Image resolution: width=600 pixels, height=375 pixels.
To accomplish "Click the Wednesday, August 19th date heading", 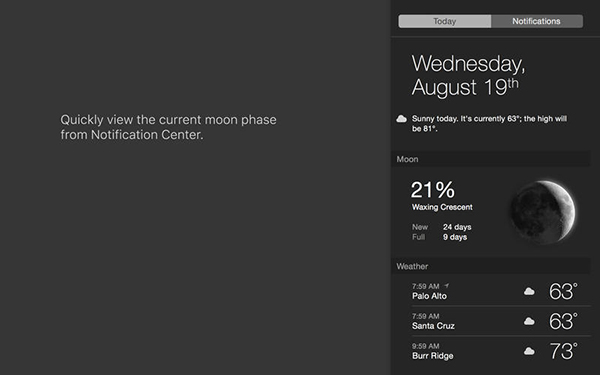I will point(468,75).
